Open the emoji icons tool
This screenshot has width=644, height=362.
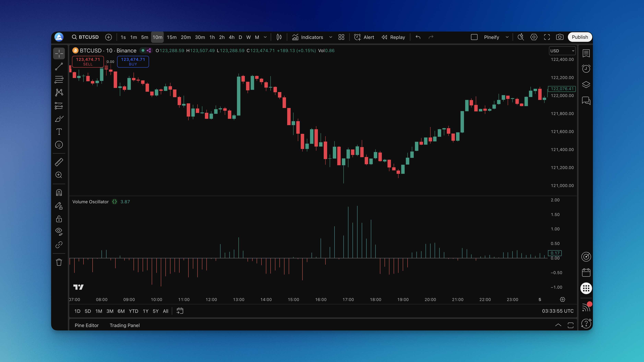tap(59, 145)
